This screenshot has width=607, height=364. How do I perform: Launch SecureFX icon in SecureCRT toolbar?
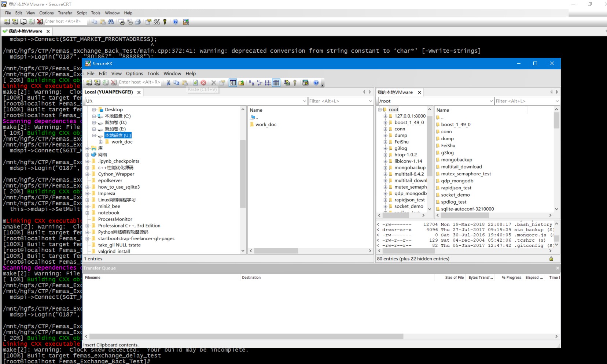(186, 22)
